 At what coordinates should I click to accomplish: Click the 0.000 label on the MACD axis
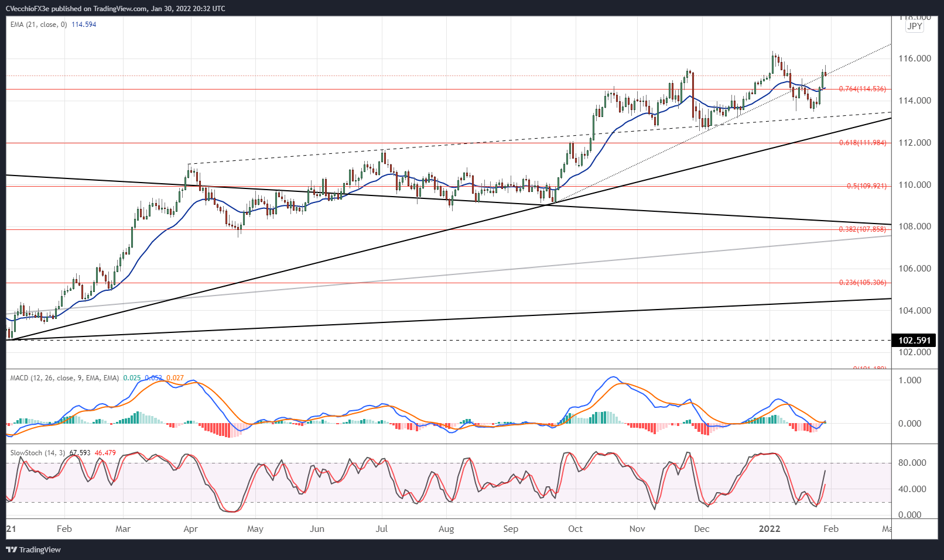tap(909, 424)
